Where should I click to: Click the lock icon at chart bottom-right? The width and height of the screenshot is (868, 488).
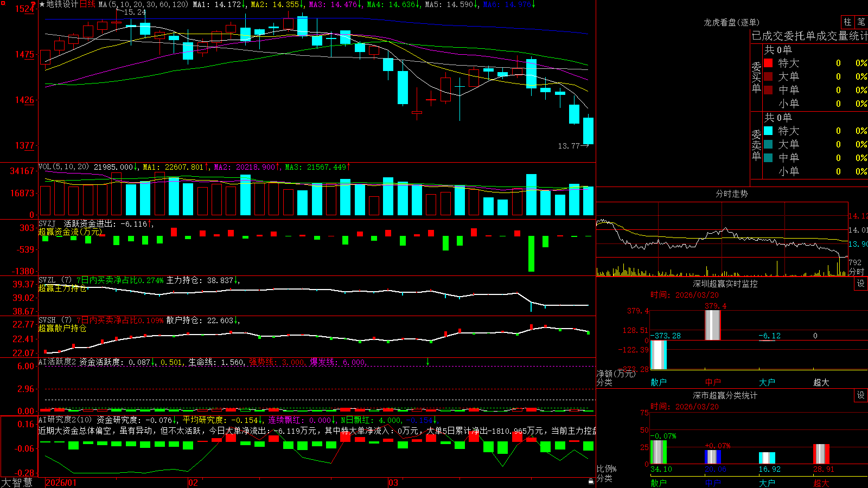coord(591,481)
